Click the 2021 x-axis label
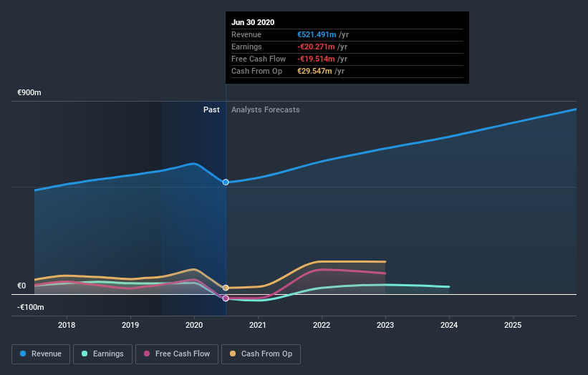Image resolution: width=588 pixels, height=375 pixels. tap(258, 325)
